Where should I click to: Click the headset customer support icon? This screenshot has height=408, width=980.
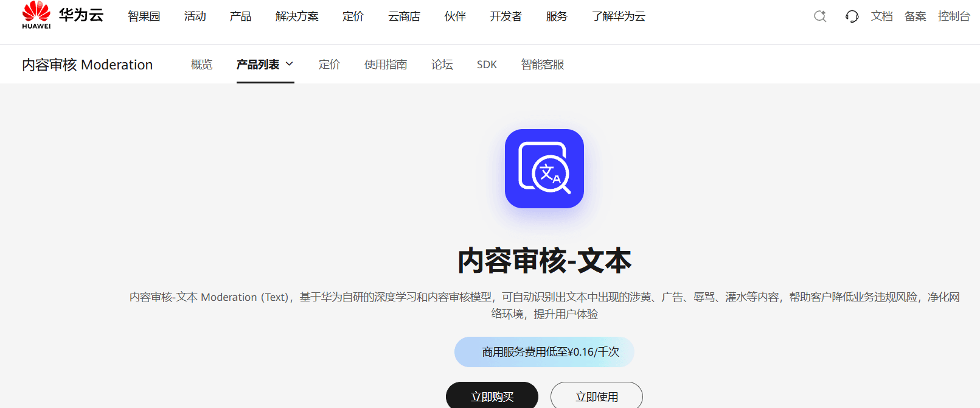coord(852,16)
